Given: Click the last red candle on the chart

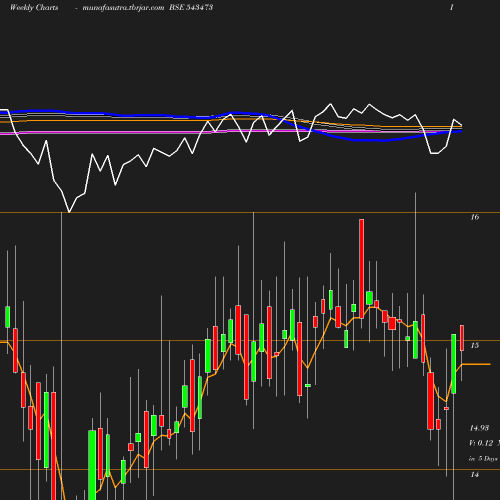Looking at the screenshot, I should click(462, 338).
